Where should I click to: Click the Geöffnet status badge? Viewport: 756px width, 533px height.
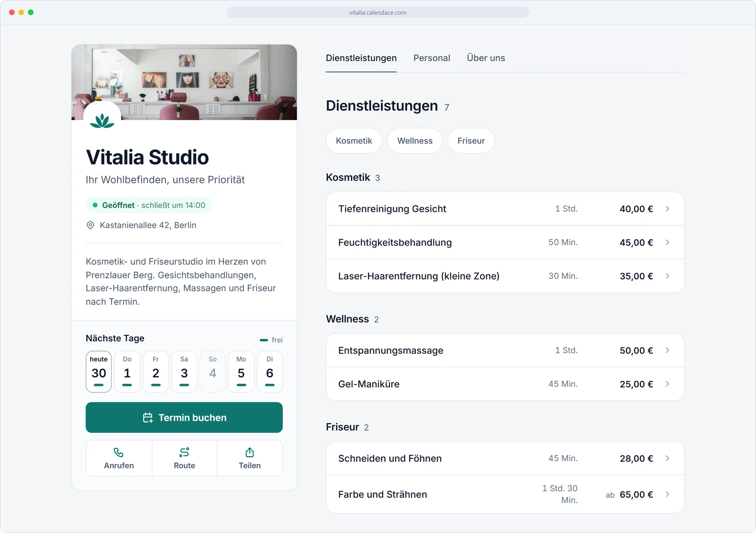coord(149,205)
